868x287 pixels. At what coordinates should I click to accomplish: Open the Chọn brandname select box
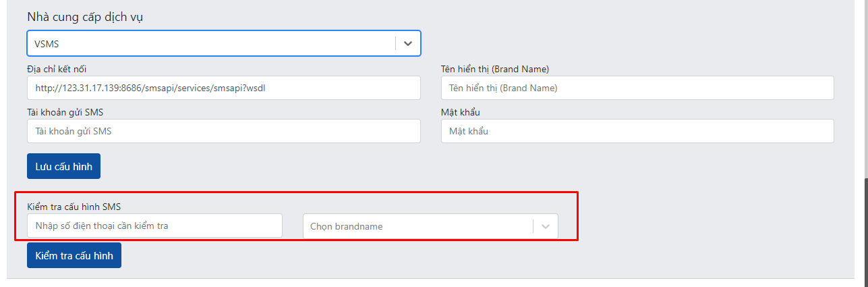tap(430, 226)
